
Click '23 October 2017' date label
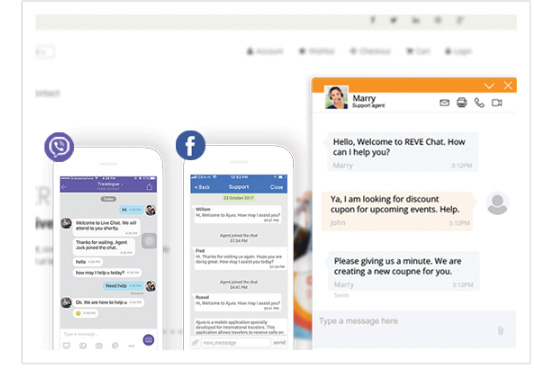(238, 198)
